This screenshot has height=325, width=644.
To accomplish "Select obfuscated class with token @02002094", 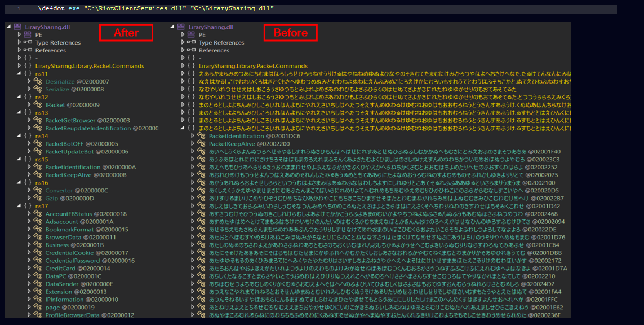I will point(387,222).
